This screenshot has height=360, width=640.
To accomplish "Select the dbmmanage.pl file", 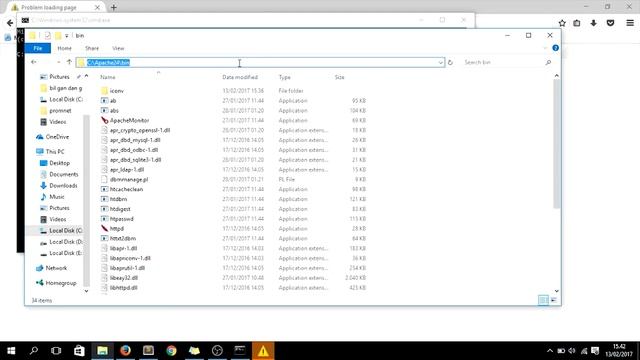I will coord(129,180).
